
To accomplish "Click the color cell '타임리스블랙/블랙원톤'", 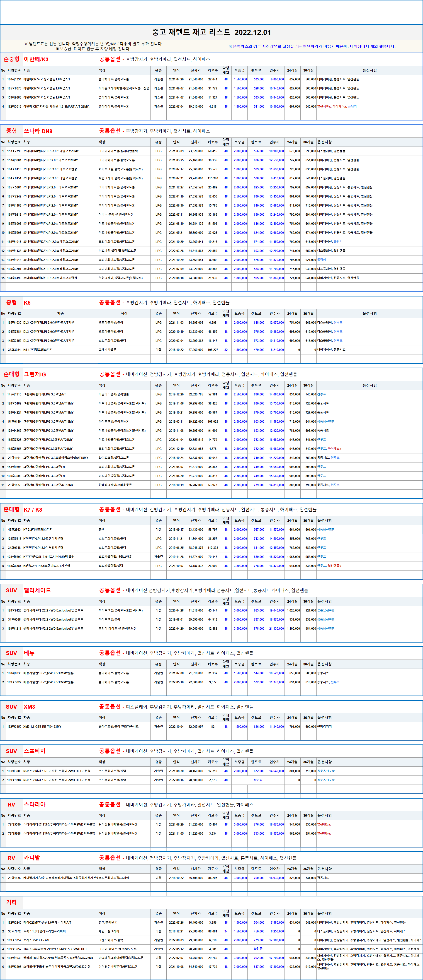I will tap(114, 395).
